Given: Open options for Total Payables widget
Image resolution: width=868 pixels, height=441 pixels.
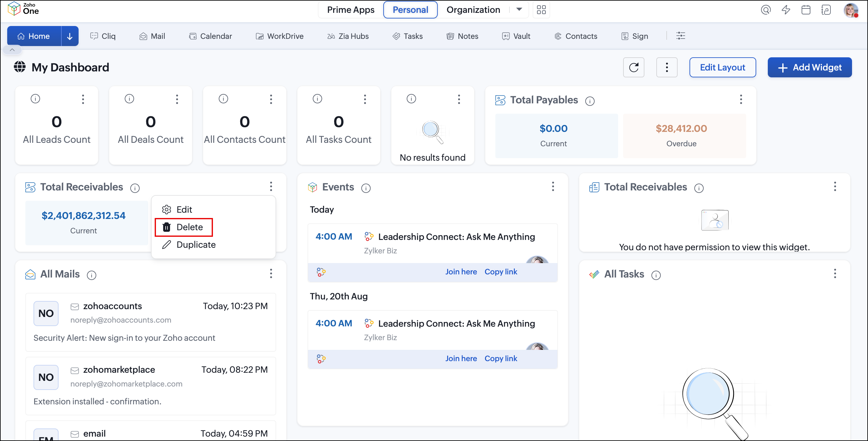Looking at the screenshot, I should click(741, 99).
